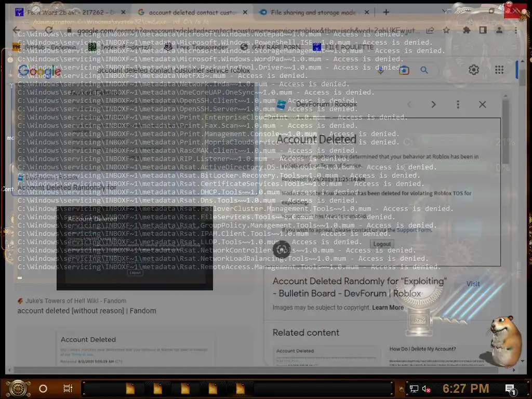Image resolution: width=532 pixels, height=399 pixels.
Task: Open the dark 'Account Deleted' image result thumbnail
Action: [x=135, y=248]
